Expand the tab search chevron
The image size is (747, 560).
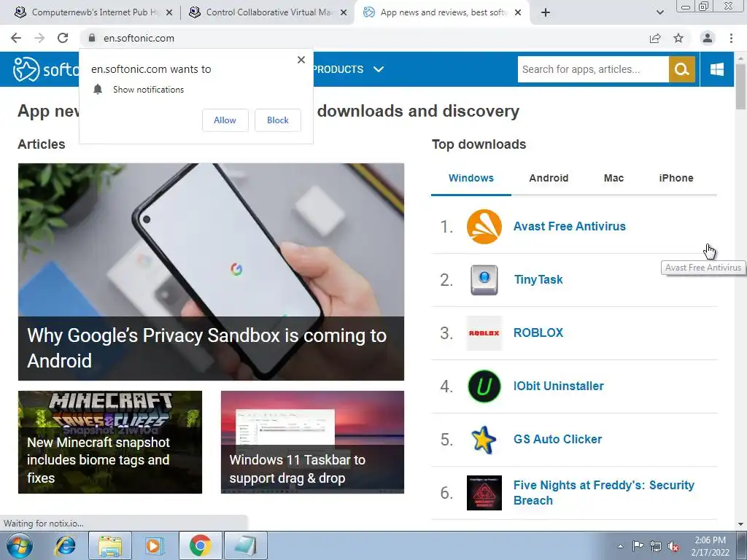click(x=659, y=12)
